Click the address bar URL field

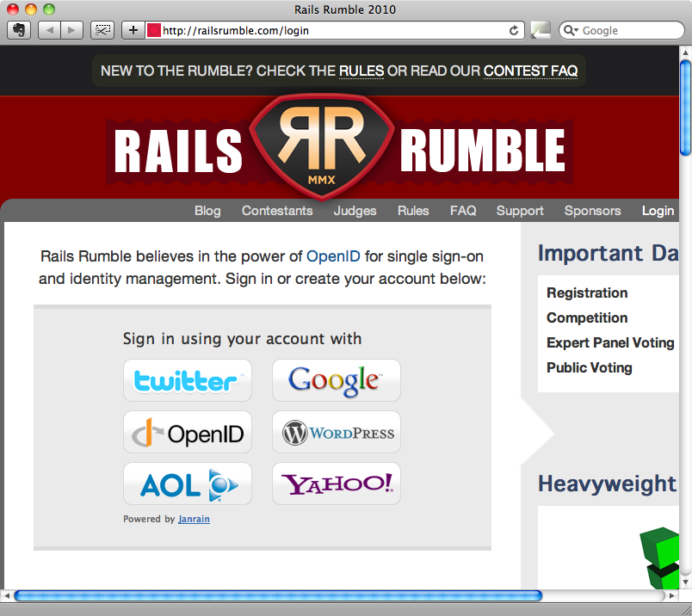(333, 30)
